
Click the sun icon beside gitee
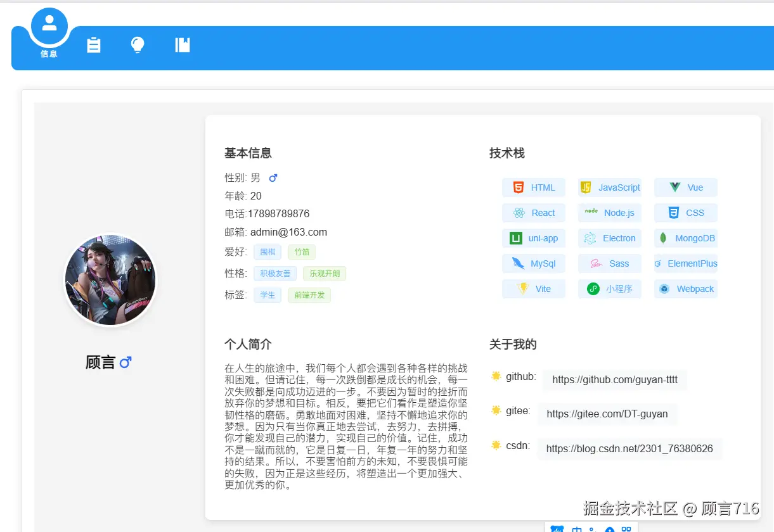click(496, 410)
